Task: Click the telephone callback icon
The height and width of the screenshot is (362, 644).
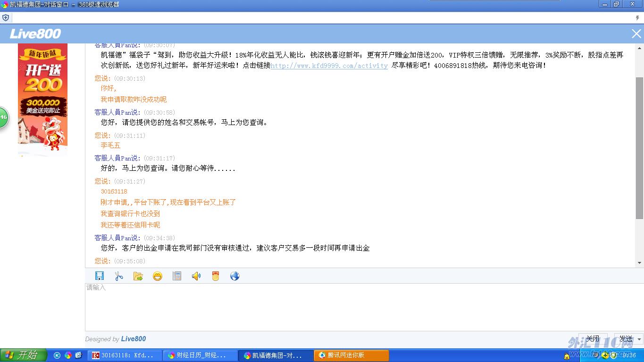Action: pyautogui.click(x=177, y=276)
